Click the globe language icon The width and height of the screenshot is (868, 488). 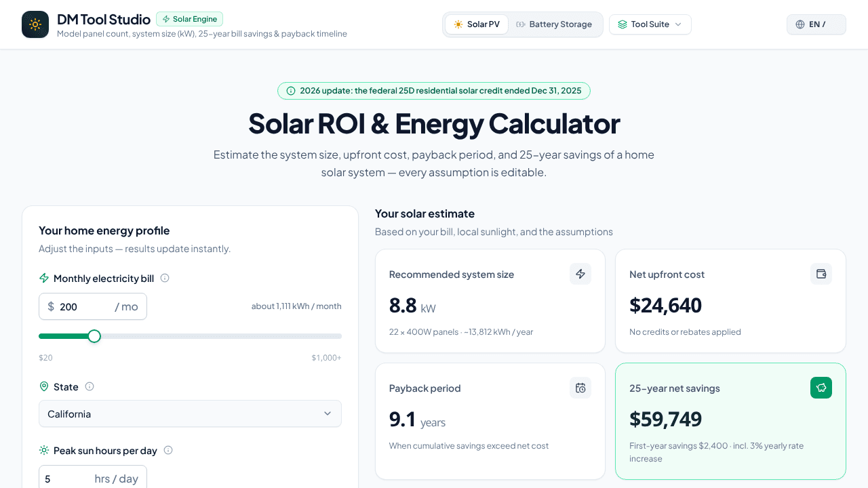pos(800,24)
